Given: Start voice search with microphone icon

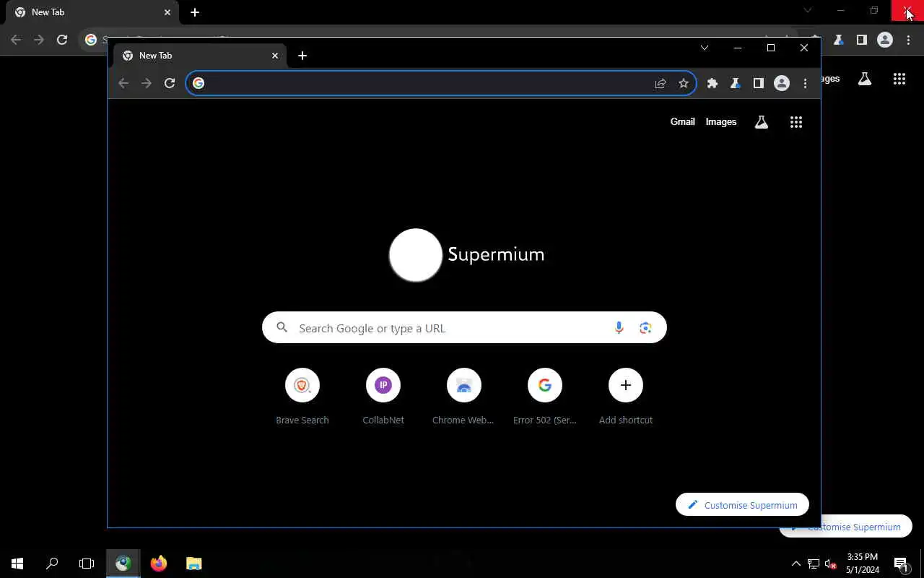Looking at the screenshot, I should click(619, 328).
